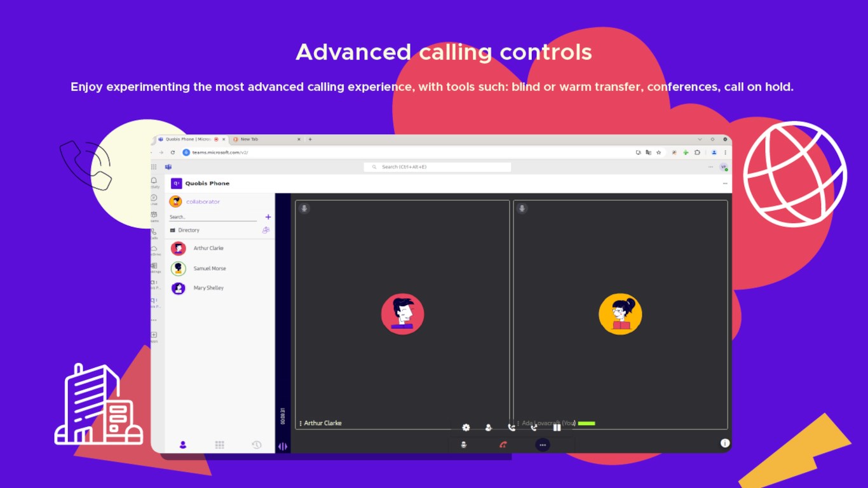Toggle Ada Lovacraft tile microphone indicator
Screen dimensions: 868x488
click(522, 208)
